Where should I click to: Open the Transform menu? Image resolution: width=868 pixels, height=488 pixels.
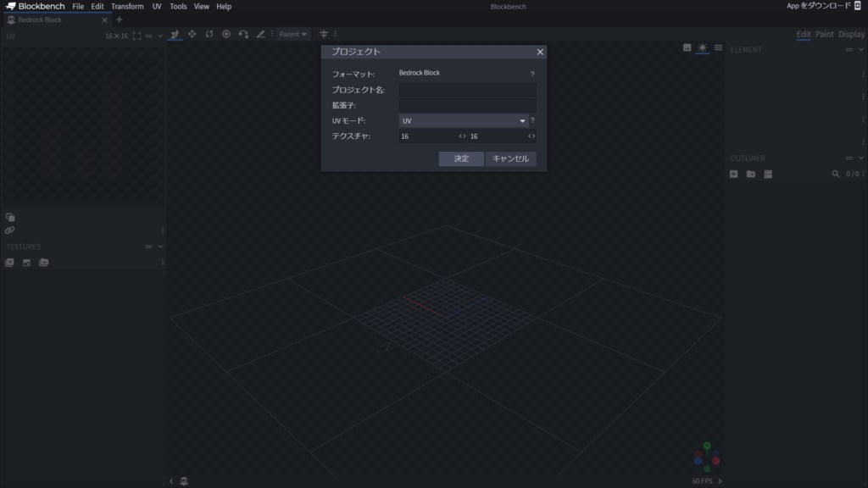point(127,6)
